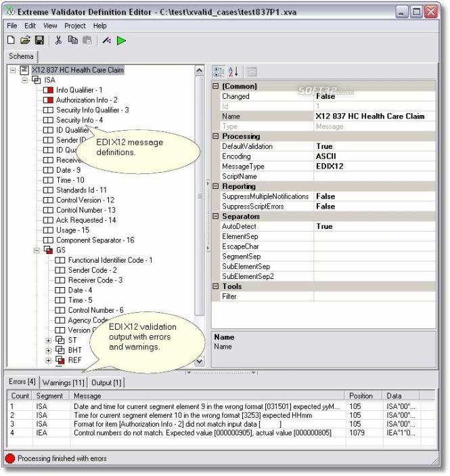Run validation with the green play icon

[x=121, y=41]
